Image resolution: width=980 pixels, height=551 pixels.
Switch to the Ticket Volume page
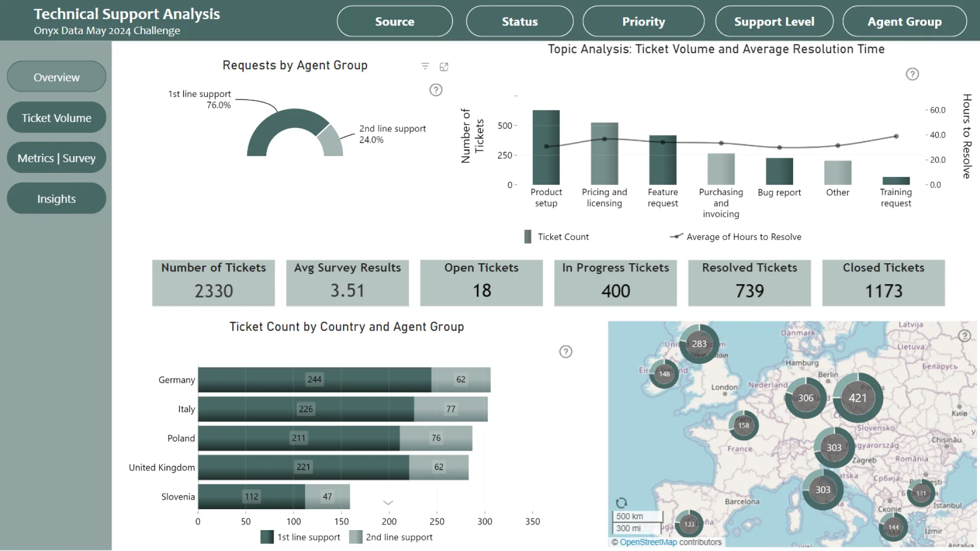(57, 118)
